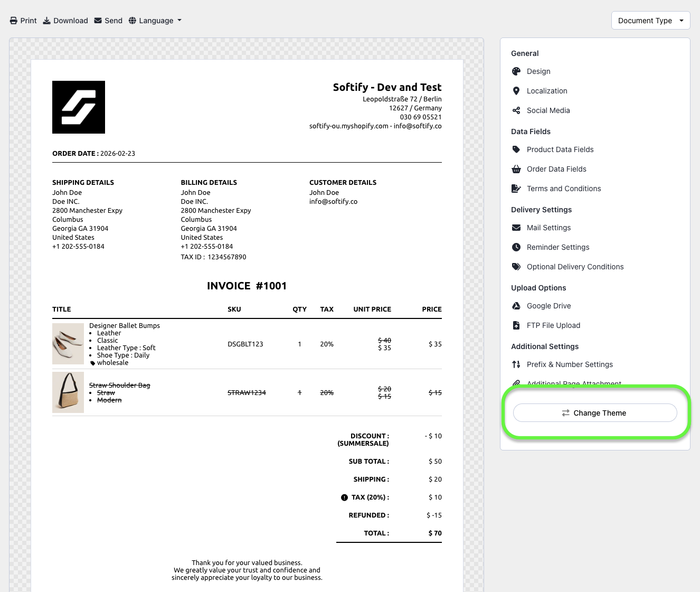Click the tax info icon beside TAX (20%)
Viewport: 700px width, 592px height.
[x=344, y=497]
